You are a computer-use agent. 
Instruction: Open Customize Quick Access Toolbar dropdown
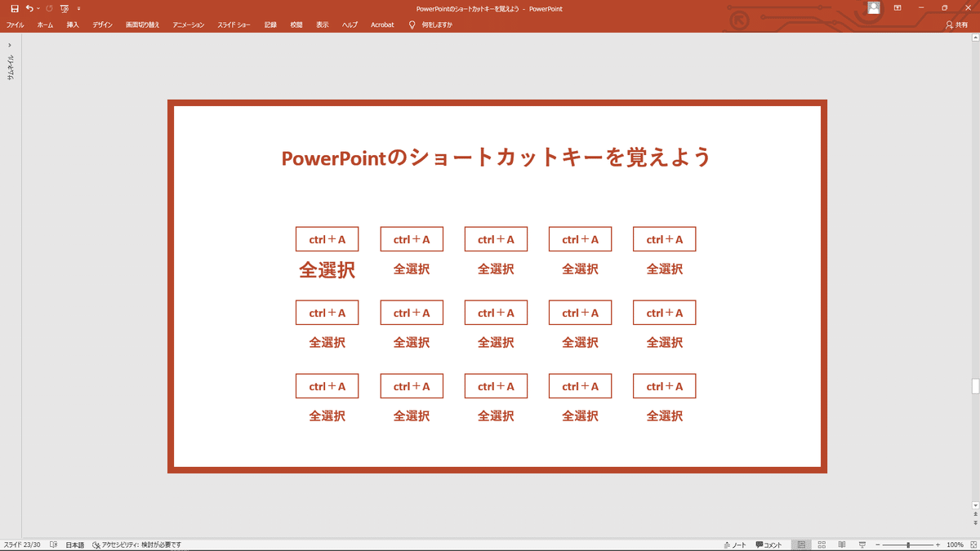tap(79, 8)
